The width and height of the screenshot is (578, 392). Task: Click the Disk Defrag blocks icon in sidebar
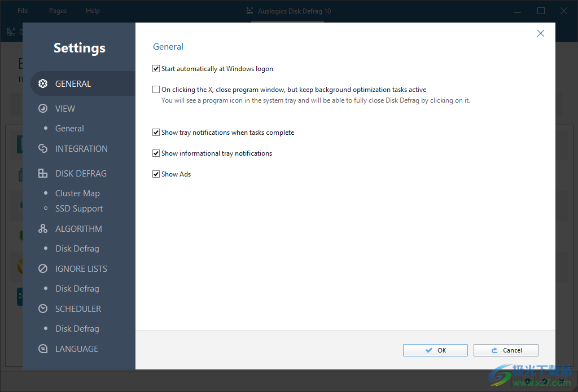43,173
